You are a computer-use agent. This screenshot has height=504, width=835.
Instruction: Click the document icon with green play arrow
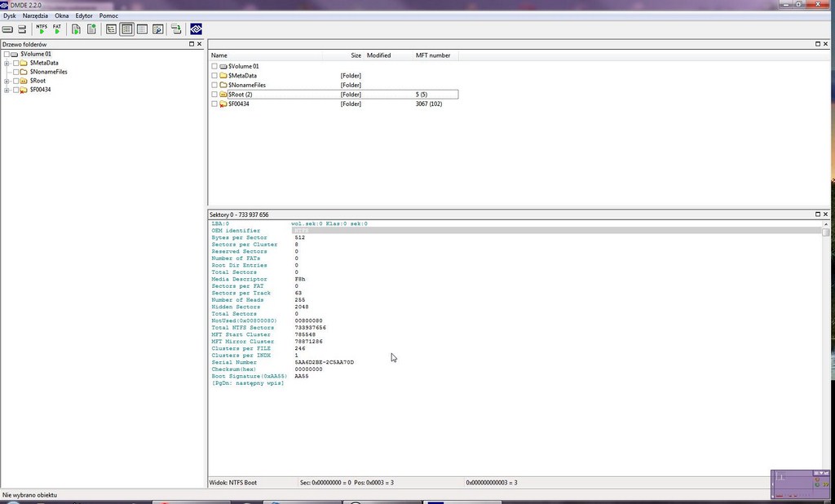(76, 29)
